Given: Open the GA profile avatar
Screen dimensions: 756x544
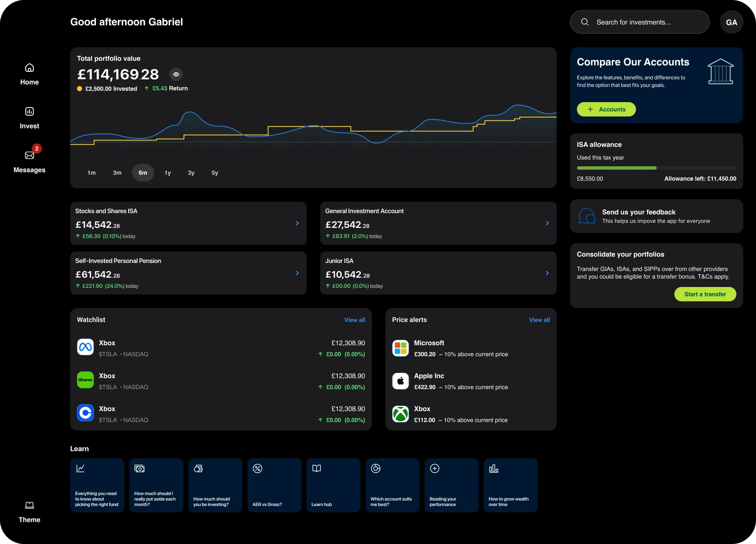Looking at the screenshot, I should (732, 22).
